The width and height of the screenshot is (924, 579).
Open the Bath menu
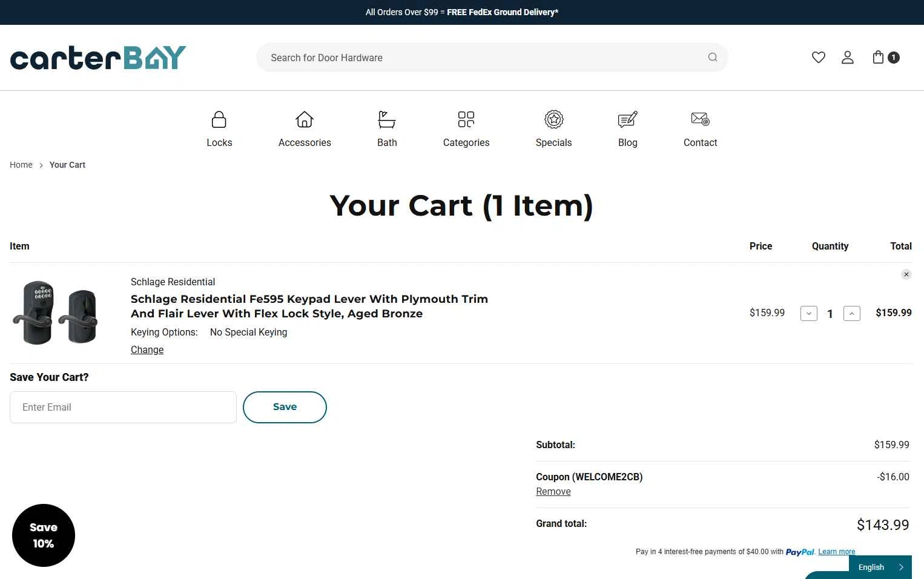[387, 142]
